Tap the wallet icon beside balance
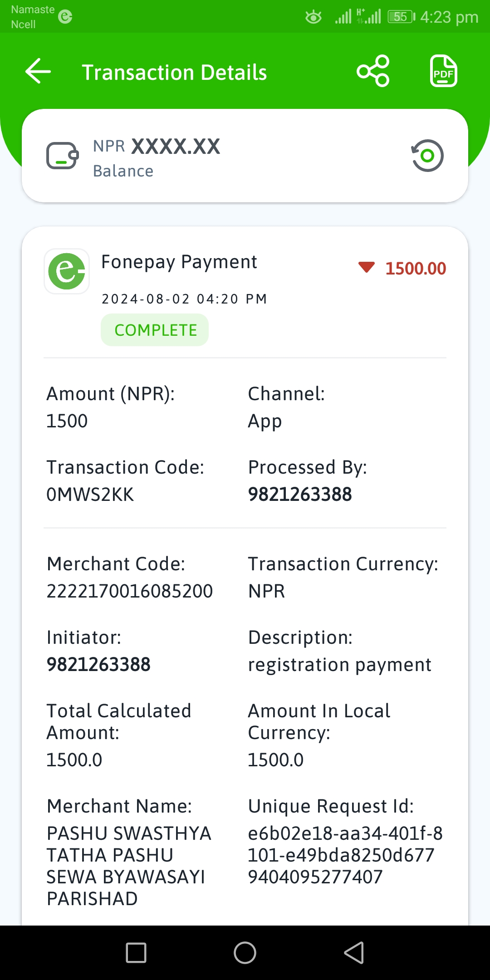490x980 pixels. click(x=63, y=156)
